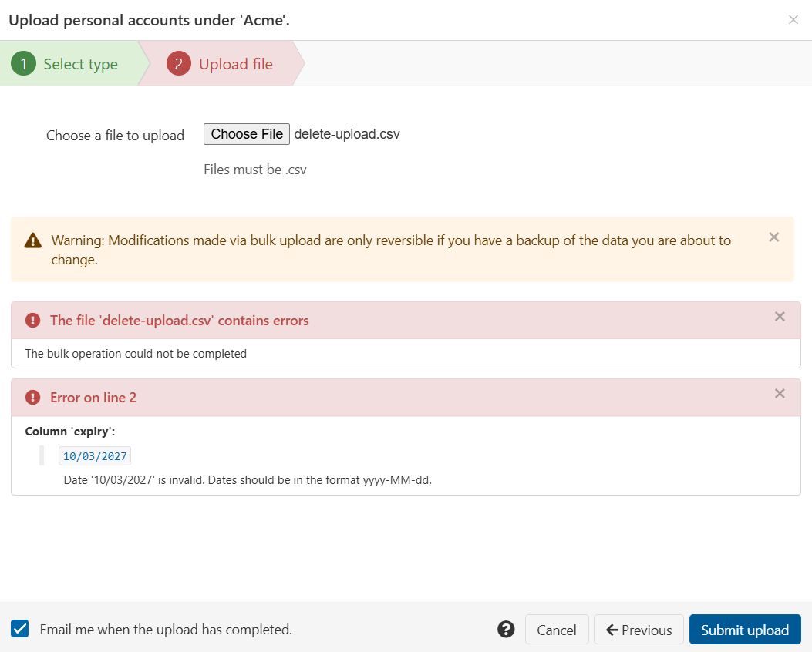This screenshot has width=812, height=652.
Task: Click the error icon on 'Error on line 2'
Action: (x=32, y=397)
